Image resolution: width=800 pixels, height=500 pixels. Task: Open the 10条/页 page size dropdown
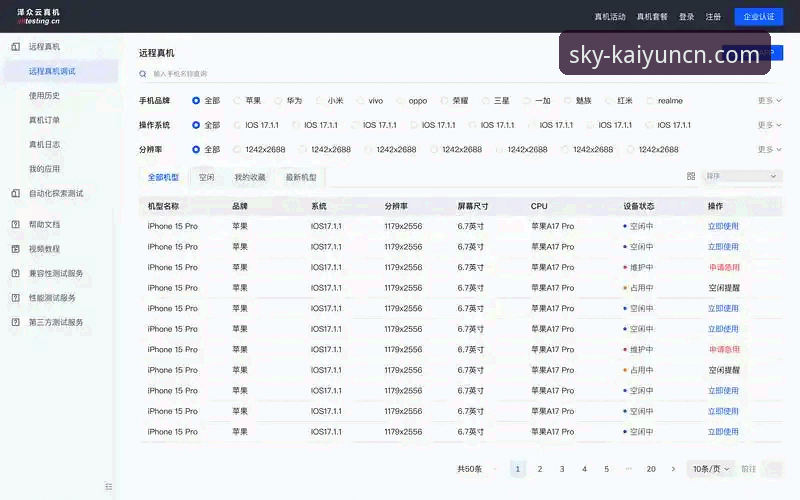[710, 469]
